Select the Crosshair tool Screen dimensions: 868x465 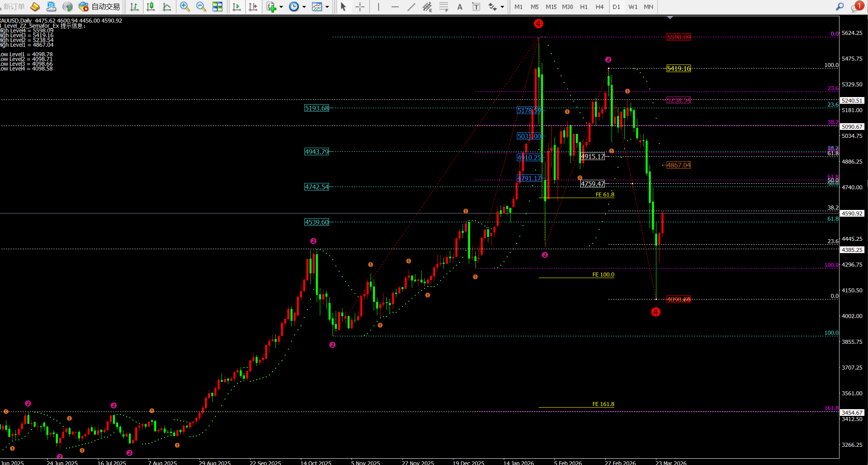coord(360,7)
